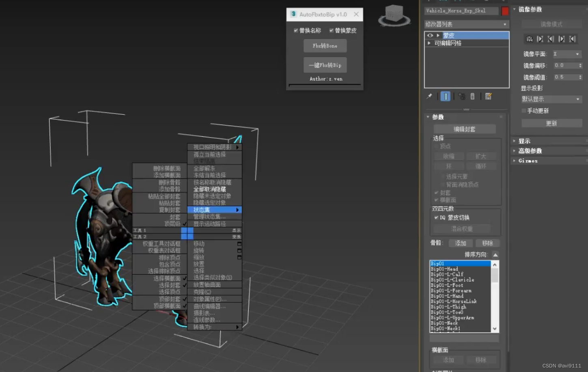588x372 pixels.
Task: Click the 移除 button next to 骨骼
Action: [487, 243]
